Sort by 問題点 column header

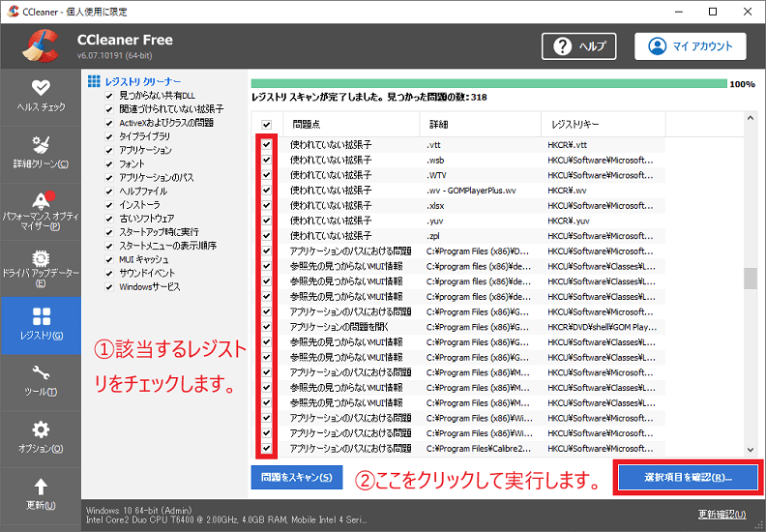(349, 125)
